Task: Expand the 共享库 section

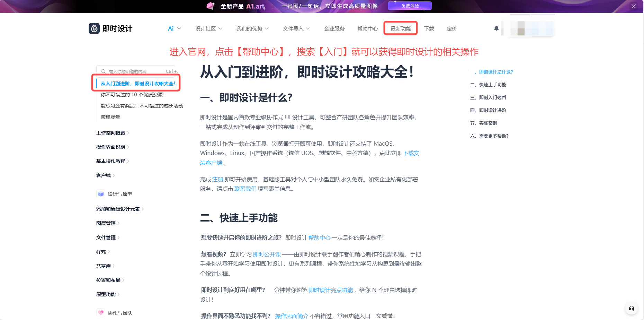Action: [105, 266]
